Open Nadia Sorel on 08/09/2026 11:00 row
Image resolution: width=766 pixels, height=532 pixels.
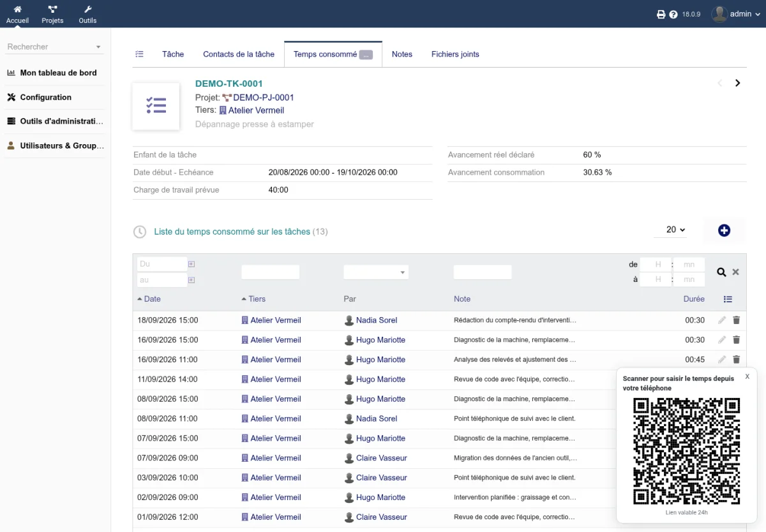point(377,419)
